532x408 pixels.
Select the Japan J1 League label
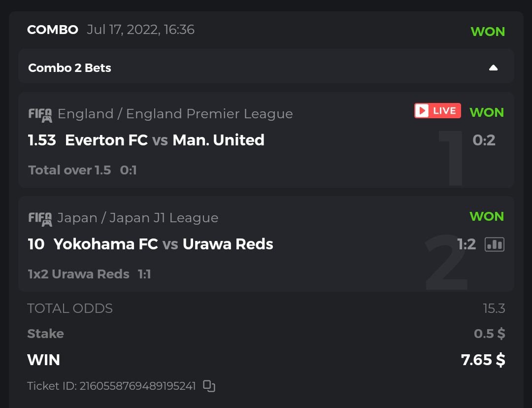pos(138,218)
